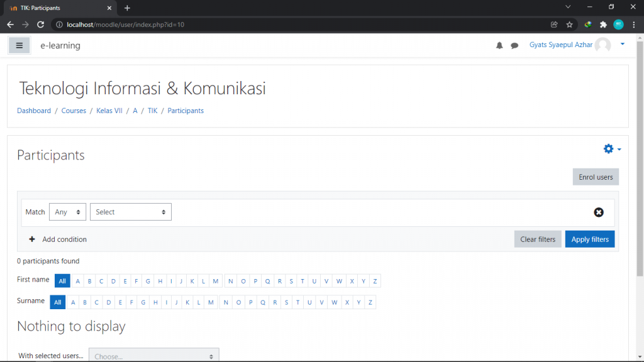644x362 pixels.
Task: Open the Kelas VII breadcrumb link
Action: [109, 111]
